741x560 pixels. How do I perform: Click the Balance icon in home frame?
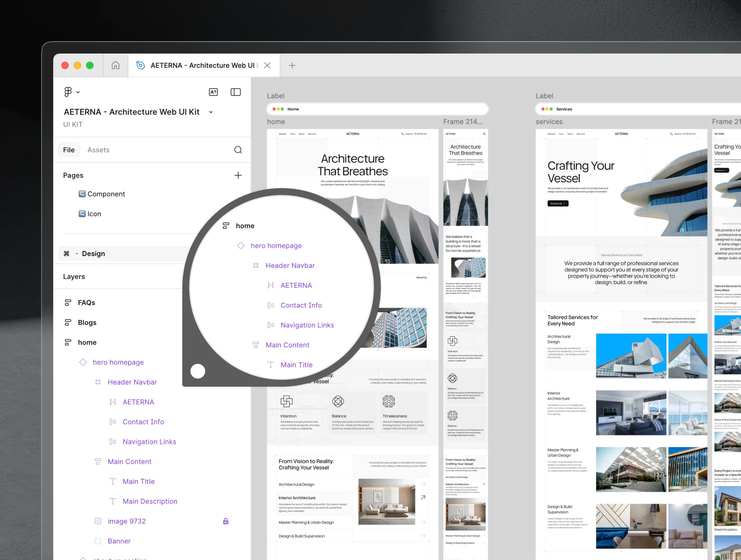(338, 401)
